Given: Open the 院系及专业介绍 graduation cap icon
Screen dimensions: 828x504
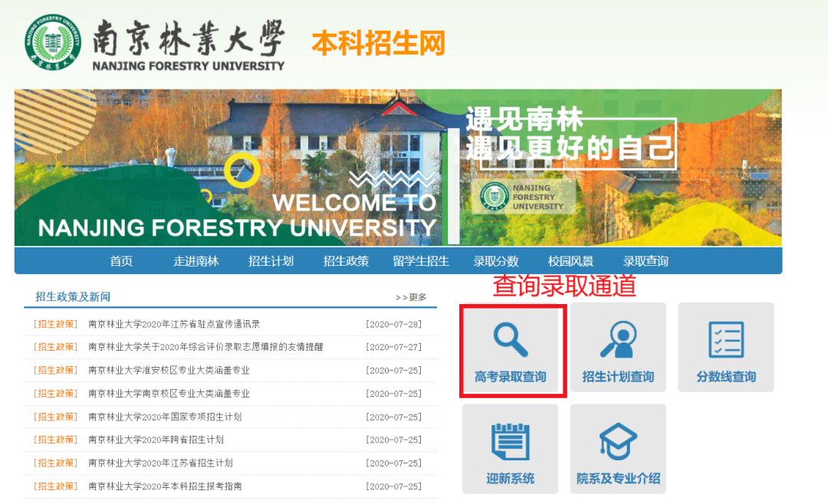Looking at the screenshot, I should click(x=619, y=442).
